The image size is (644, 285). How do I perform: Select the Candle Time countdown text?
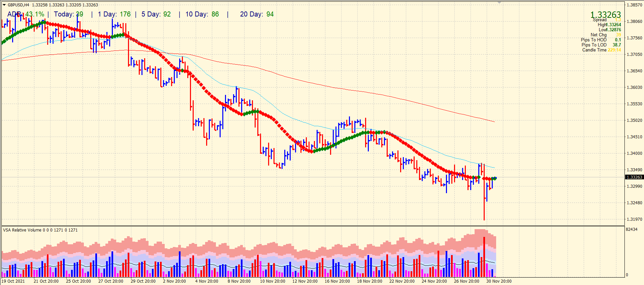(602, 50)
